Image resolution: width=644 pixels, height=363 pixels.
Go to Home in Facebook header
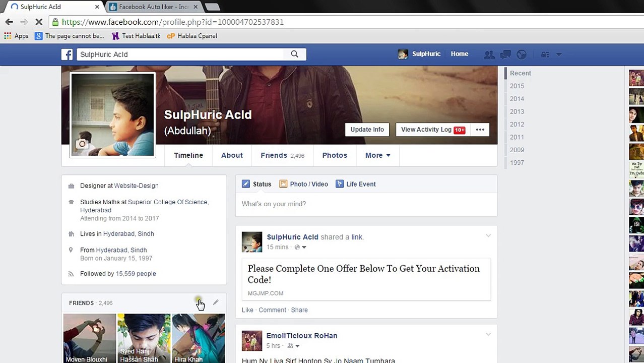coord(459,54)
